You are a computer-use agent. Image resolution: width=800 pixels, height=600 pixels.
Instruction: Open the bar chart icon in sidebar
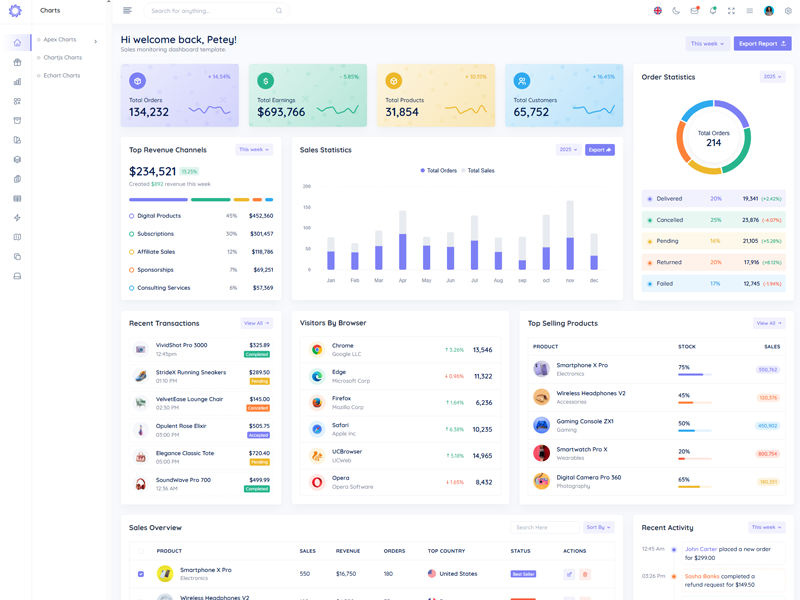[x=17, y=82]
